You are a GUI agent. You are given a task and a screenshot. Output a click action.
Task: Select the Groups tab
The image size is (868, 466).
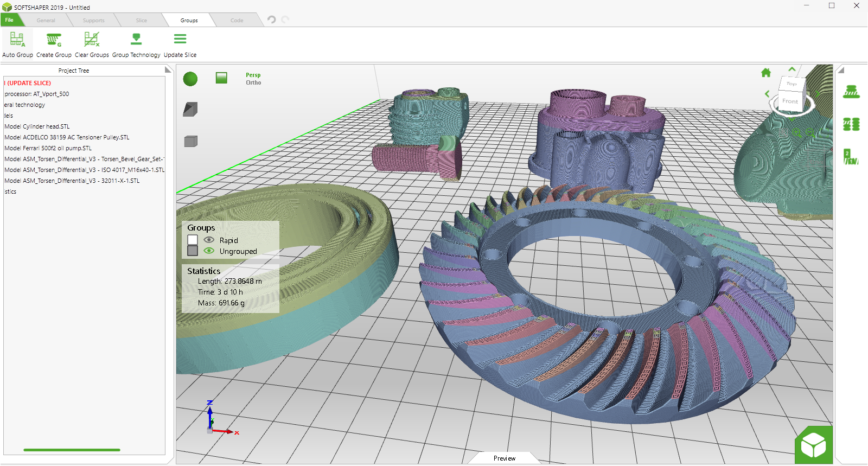(x=189, y=20)
